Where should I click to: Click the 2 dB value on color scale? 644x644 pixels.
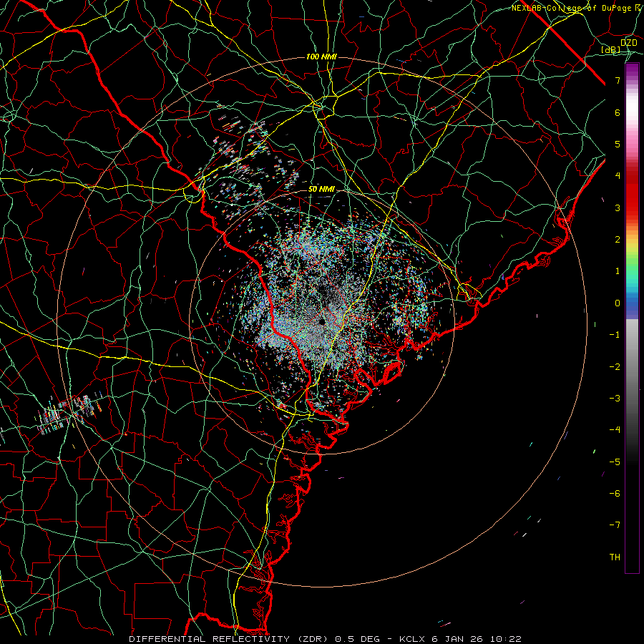(x=618, y=240)
